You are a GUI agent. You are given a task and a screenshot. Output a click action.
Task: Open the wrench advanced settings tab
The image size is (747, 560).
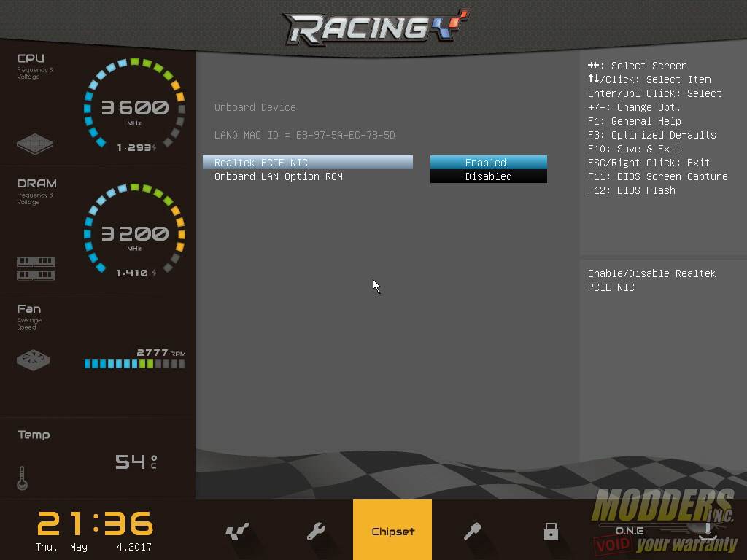tap(315, 532)
